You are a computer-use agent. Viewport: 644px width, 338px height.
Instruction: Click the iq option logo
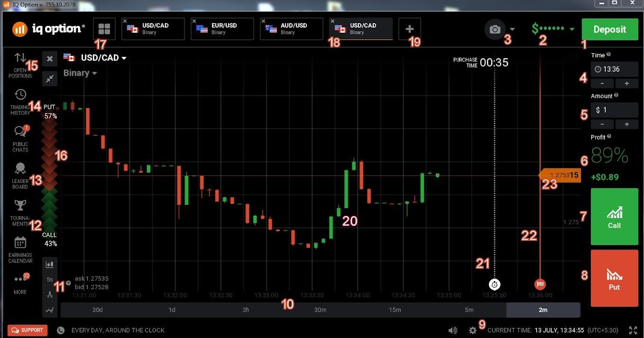tap(48, 29)
